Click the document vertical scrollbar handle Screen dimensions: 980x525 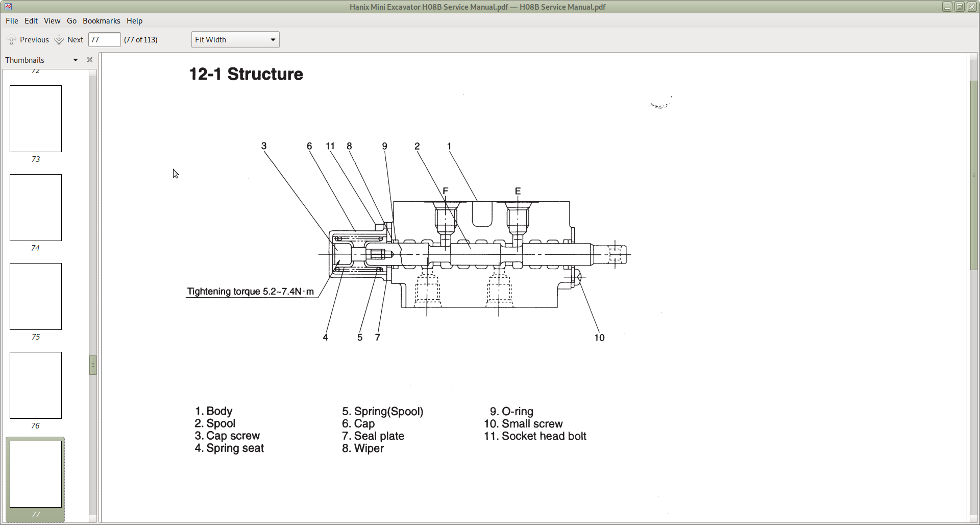[x=973, y=175]
